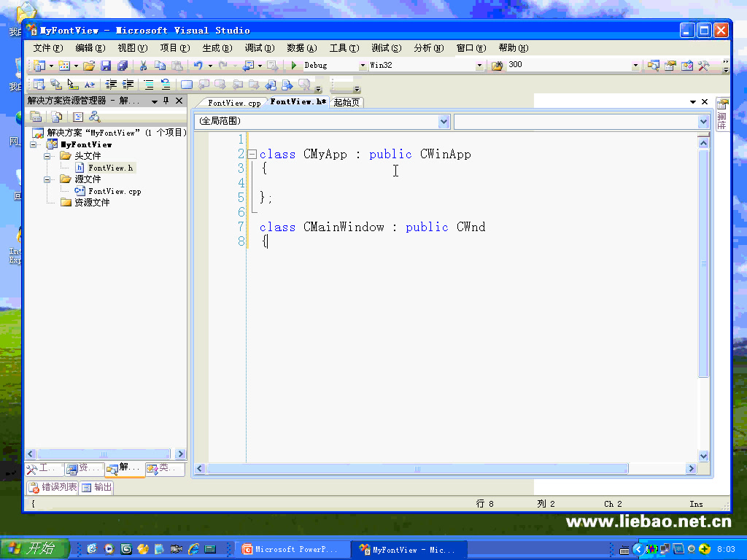The width and height of the screenshot is (747, 560).
Task: Click the find text box showing 300
Action: 568,65
